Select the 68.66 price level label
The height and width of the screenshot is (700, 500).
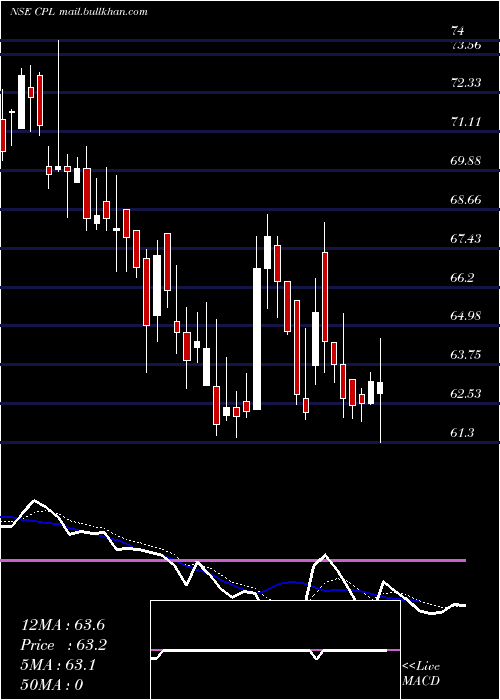(466, 200)
